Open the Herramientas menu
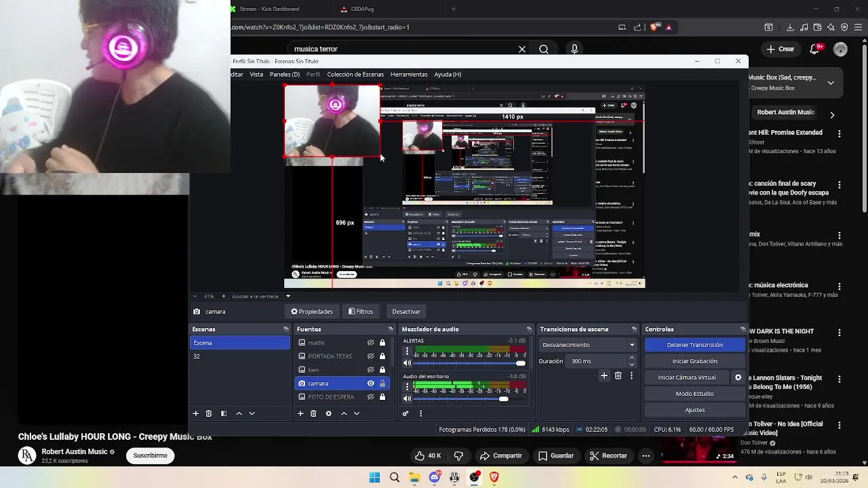This screenshot has height=488, width=868. [409, 75]
